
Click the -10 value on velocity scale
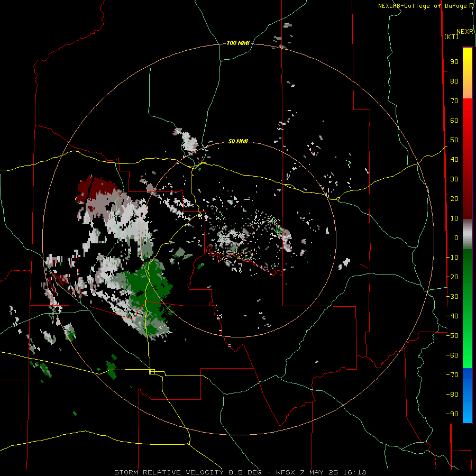pyautogui.click(x=452, y=258)
